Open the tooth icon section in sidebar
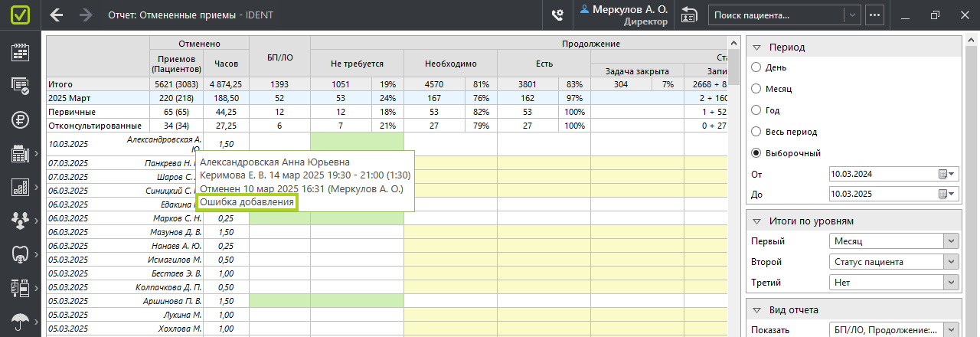The width and height of the screenshot is (980, 337). coord(20,254)
